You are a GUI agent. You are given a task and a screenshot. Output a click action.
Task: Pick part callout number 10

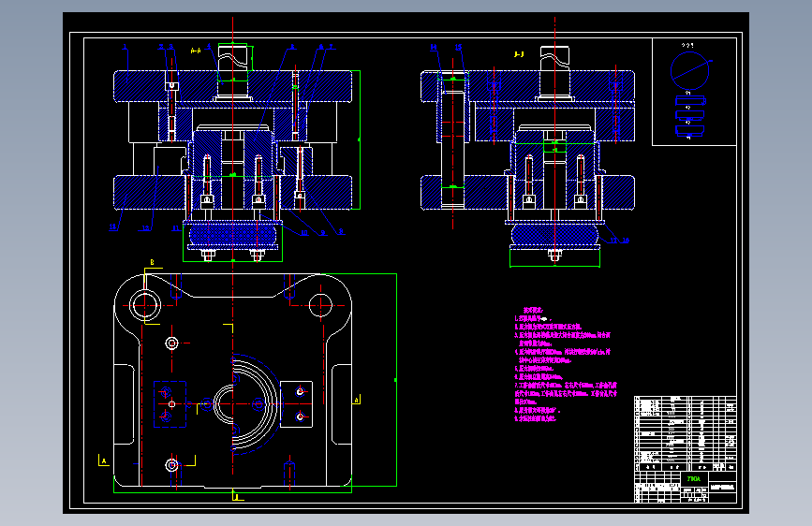click(304, 233)
